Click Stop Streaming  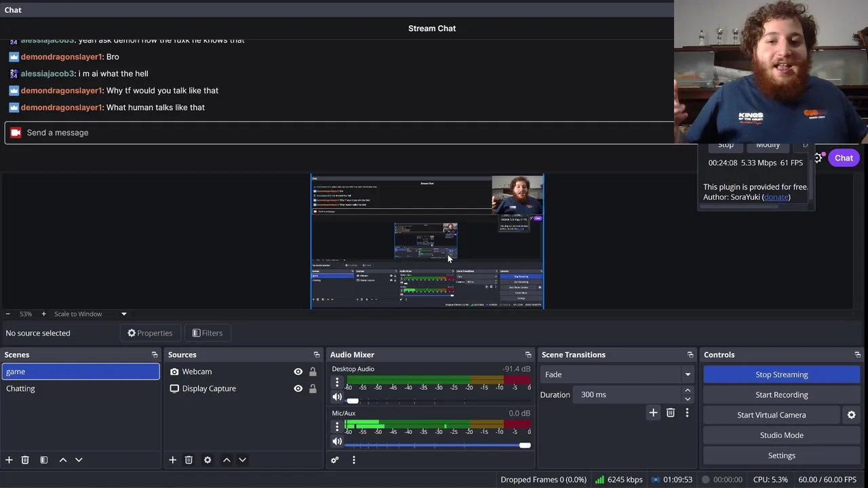781,374
